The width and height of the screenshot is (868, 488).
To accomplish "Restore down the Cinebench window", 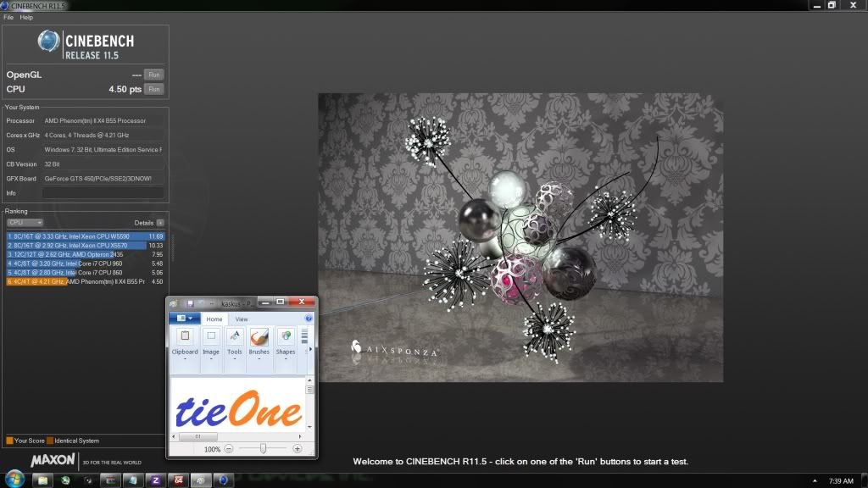I will pyautogui.click(x=832, y=5).
